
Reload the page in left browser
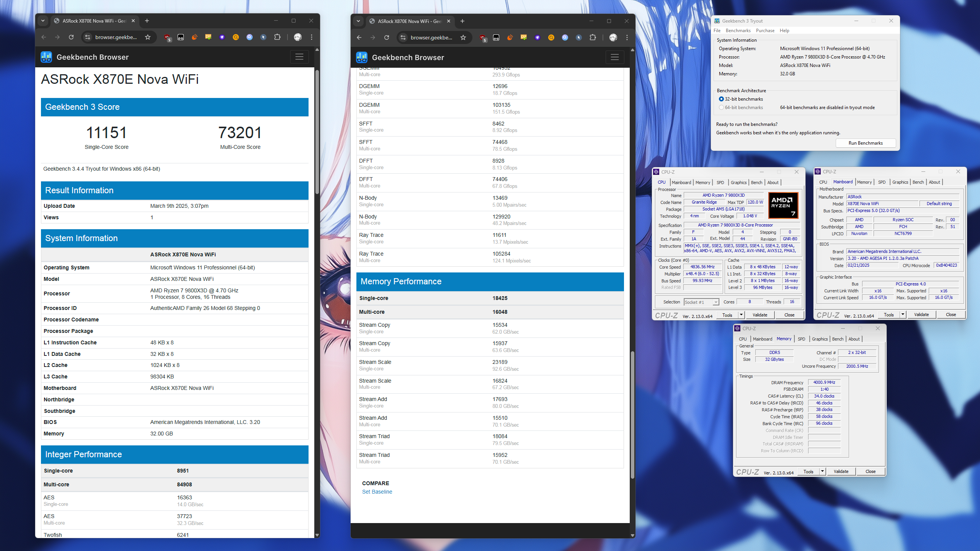point(71,37)
